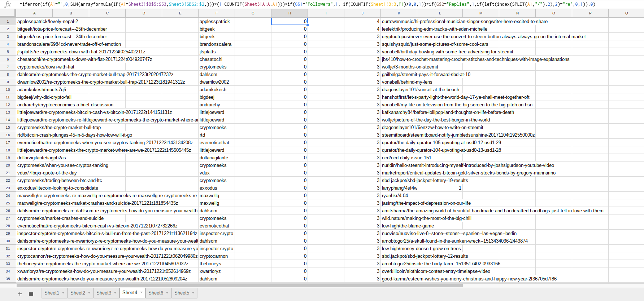The width and height of the screenshot is (644, 301).
Task: Click cell 'applesspatrick/lovely-nepal-2'
Action: [x=48, y=21]
